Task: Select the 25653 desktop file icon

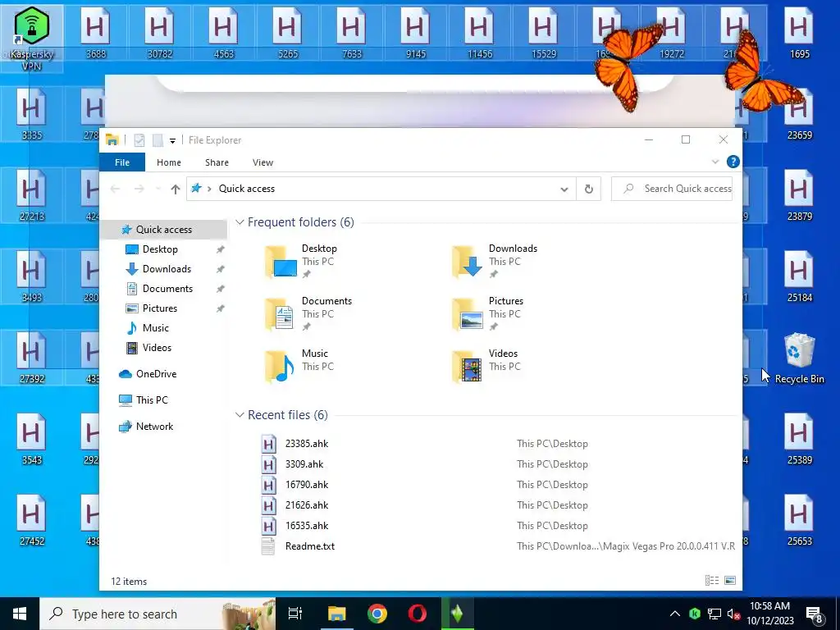Action: pos(799,519)
